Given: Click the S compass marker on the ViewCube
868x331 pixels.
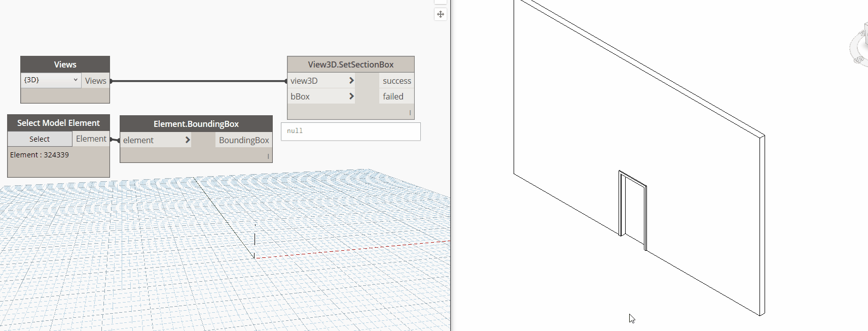Looking at the screenshot, I should tap(859, 60).
